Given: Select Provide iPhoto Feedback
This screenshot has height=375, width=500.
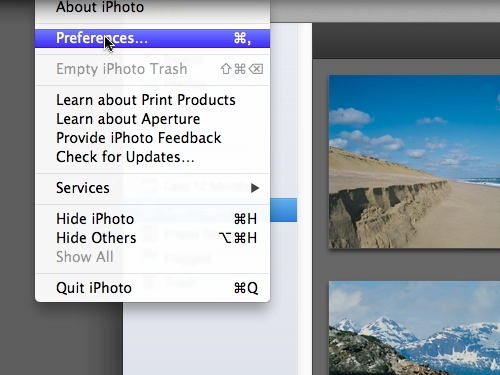Looking at the screenshot, I should pyautogui.click(x=152, y=138).
